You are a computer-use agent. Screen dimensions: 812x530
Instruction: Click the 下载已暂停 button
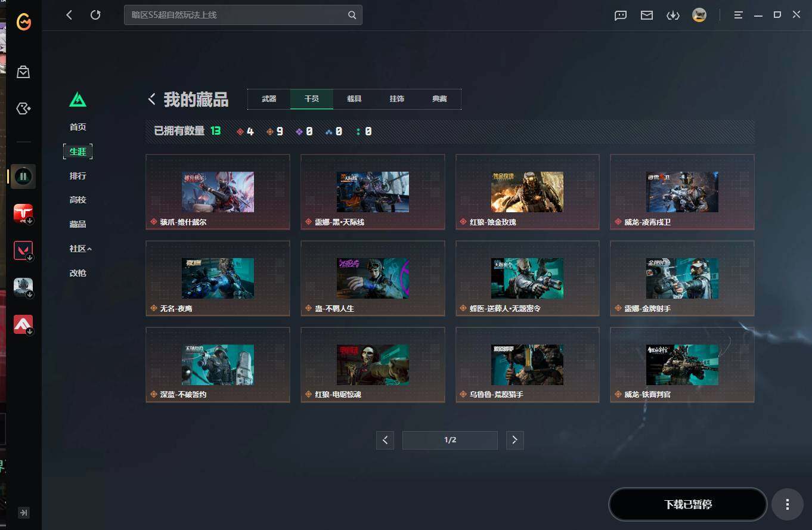click(x=687, y=504)
